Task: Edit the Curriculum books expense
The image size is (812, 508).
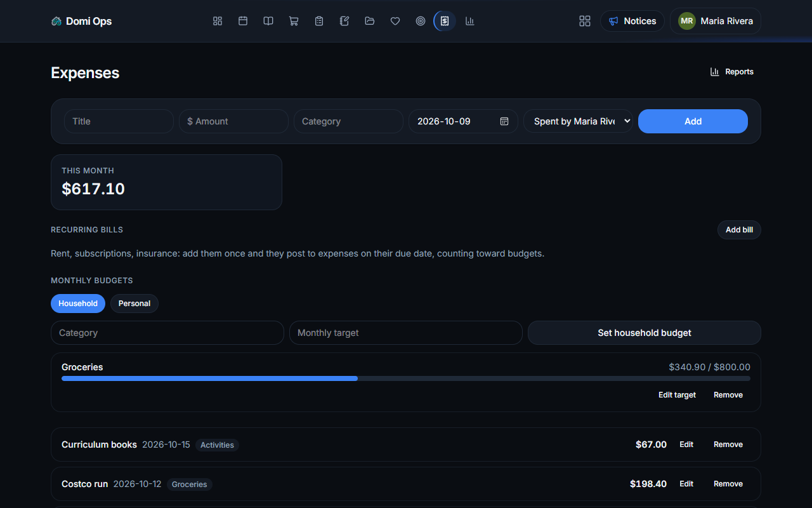Action: pos(686,444)
